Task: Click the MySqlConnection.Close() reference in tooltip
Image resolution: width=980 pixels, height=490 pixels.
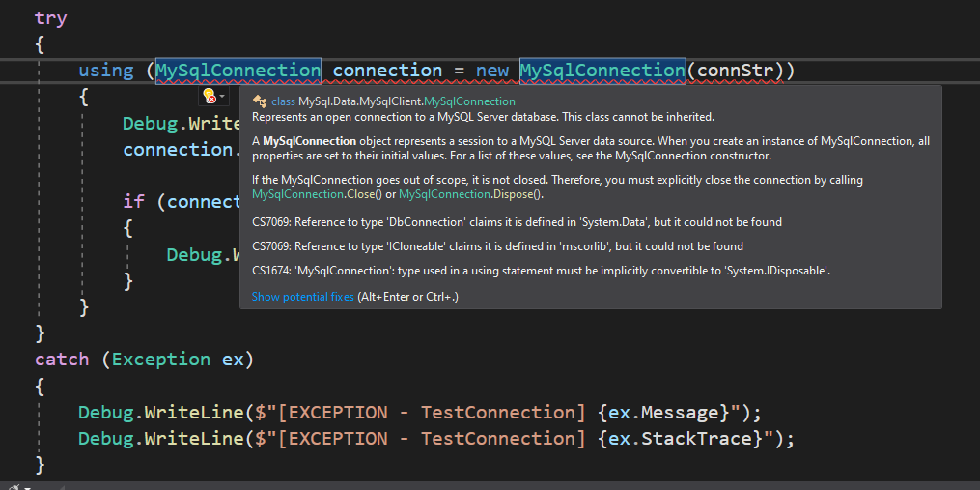Action: click(x=317, y=194)
